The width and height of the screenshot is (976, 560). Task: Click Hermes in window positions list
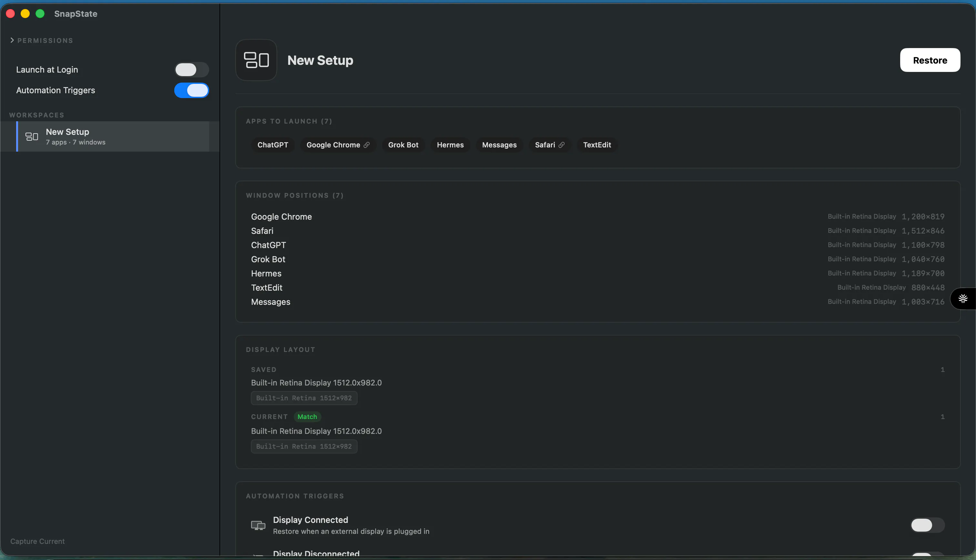266,274
